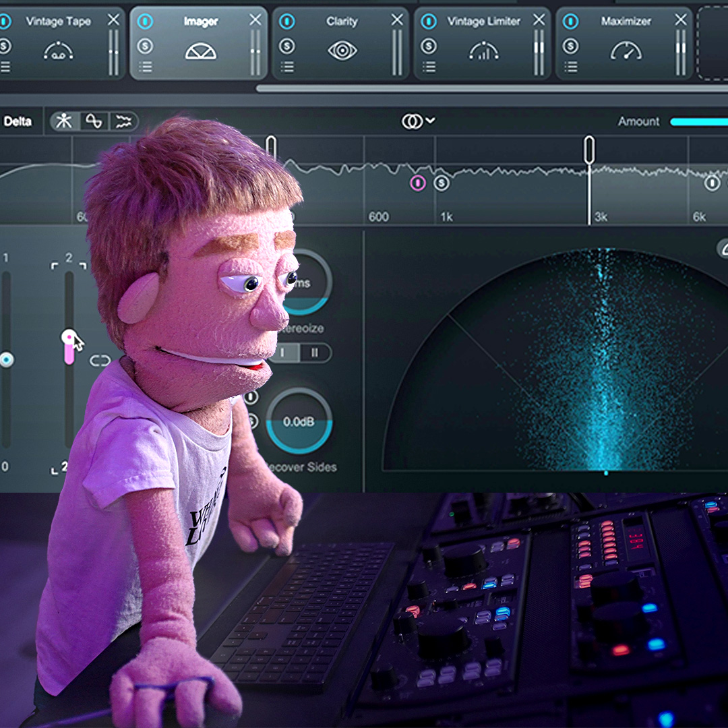Toggle the Vintage Limiter power button
728x728 pixels.
pos(429,22)
